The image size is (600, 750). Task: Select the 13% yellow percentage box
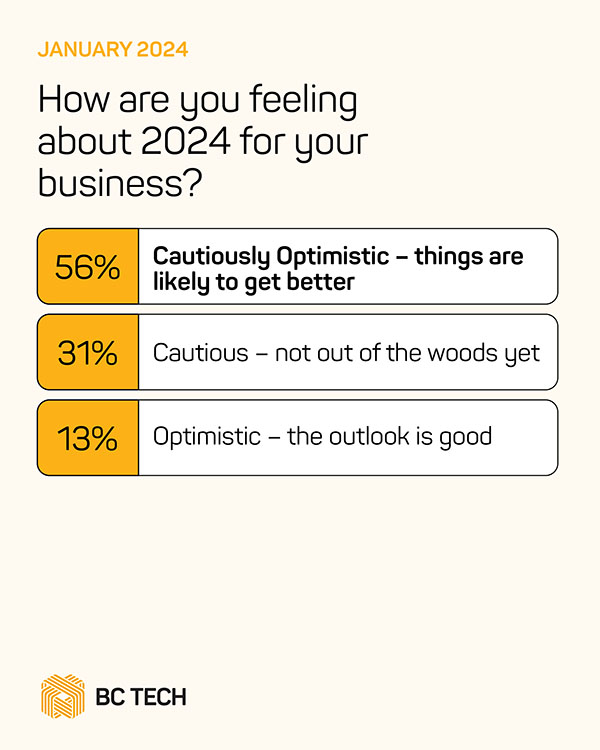pyautogui.click(x=88, y=437)
